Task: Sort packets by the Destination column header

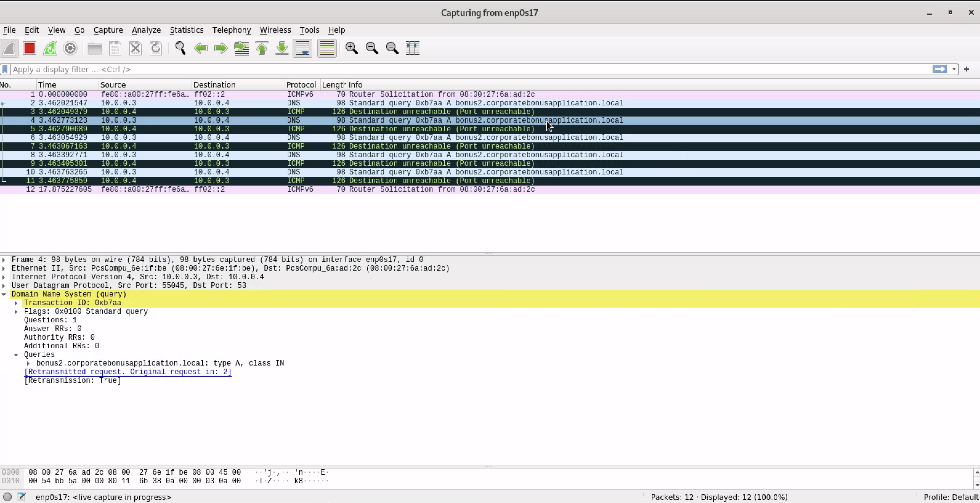Action: coord(238,84)
